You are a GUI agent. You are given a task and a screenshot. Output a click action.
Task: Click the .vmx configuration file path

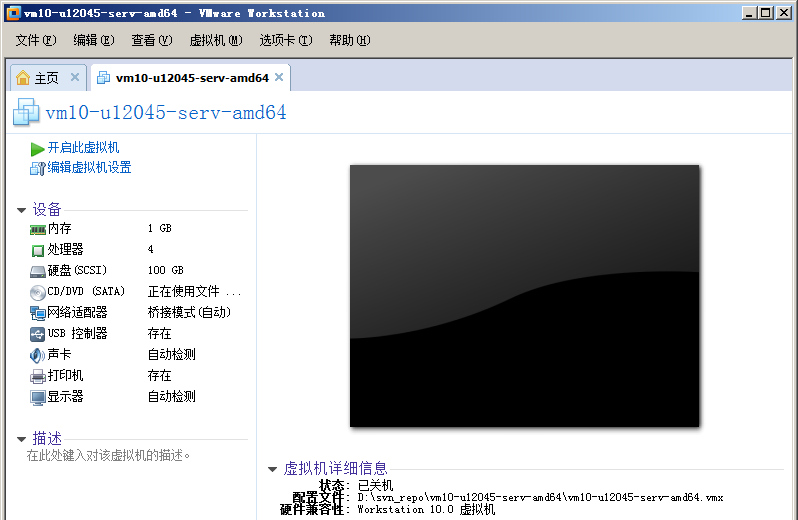(x=540, y=498)
